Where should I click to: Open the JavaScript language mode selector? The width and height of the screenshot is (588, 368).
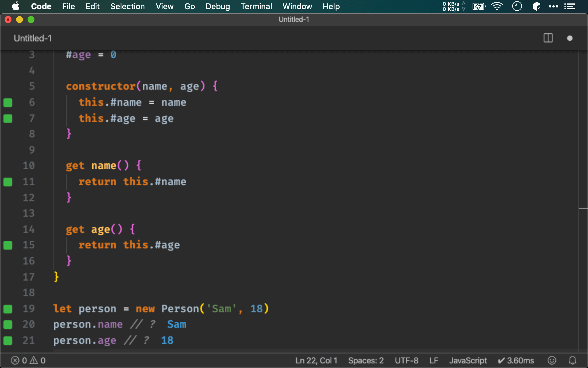[468, 360]
